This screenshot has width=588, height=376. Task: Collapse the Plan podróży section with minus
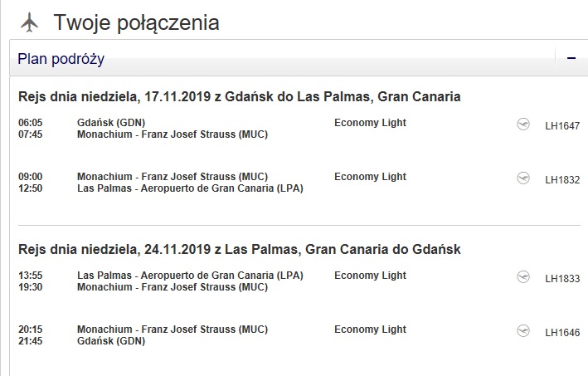point(571,58)
